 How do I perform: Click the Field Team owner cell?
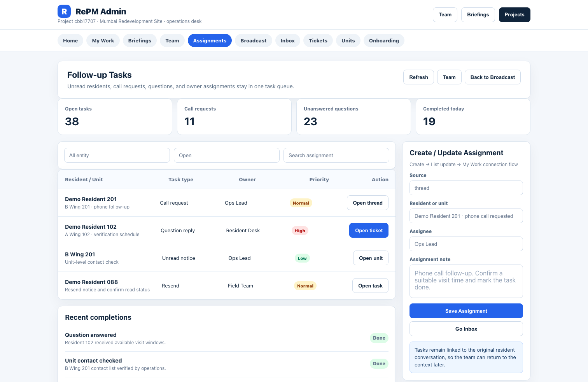(240, 286)
